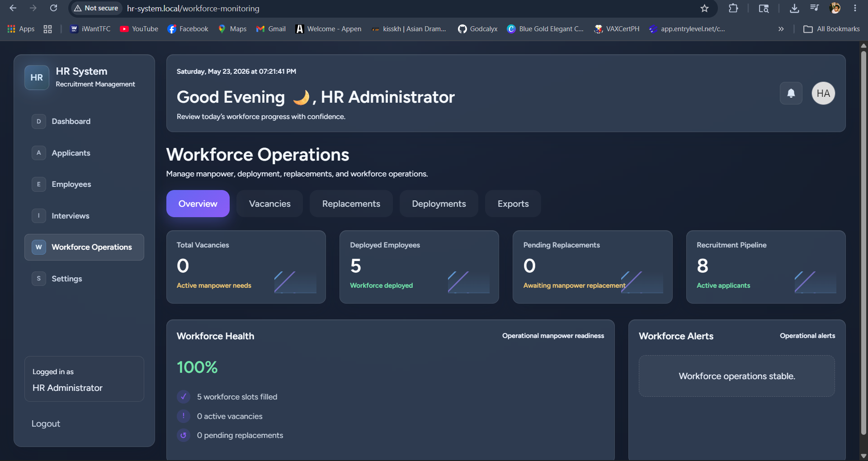This screenshot has height=461, width=868.
Task: Open the Chrome three-dot menu
Action: point(855,8)
